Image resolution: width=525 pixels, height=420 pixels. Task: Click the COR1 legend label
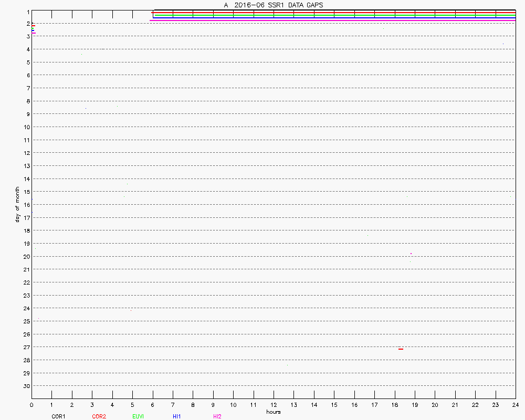[x=58, y=416]
